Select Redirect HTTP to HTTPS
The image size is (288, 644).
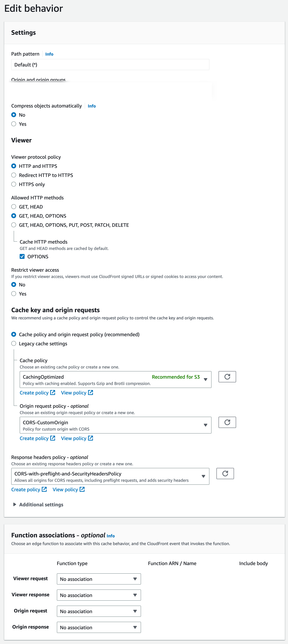pos(14,175)
